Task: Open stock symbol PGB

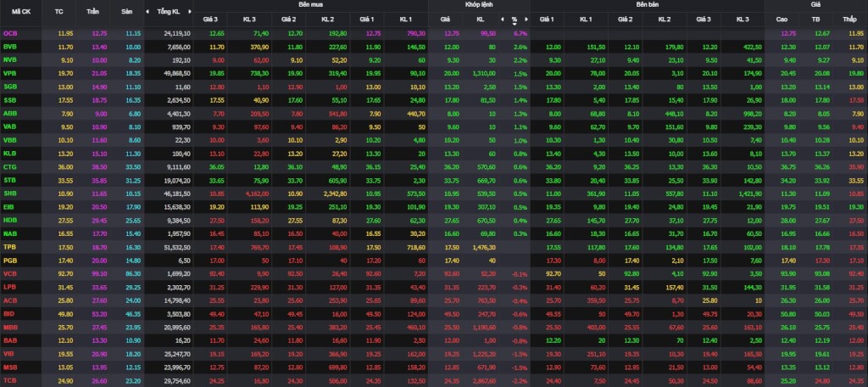Action: point(10,260)
